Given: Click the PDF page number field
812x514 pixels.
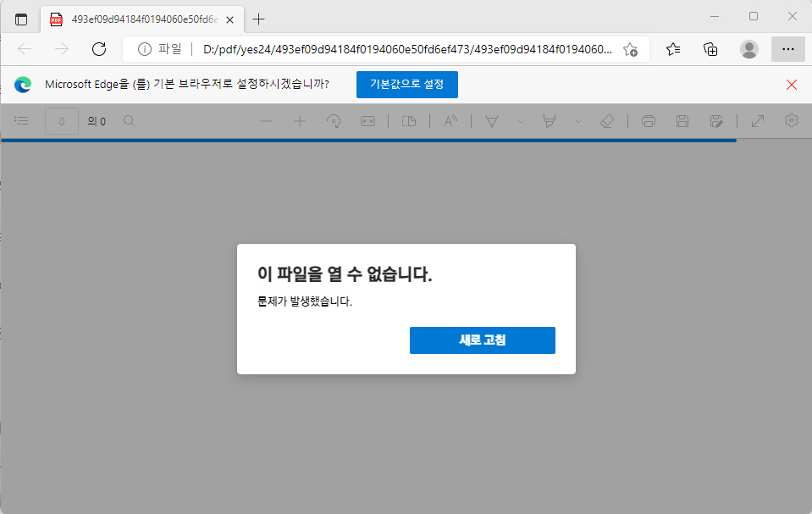Looking at the screenshot, I should tap(62, 121).
